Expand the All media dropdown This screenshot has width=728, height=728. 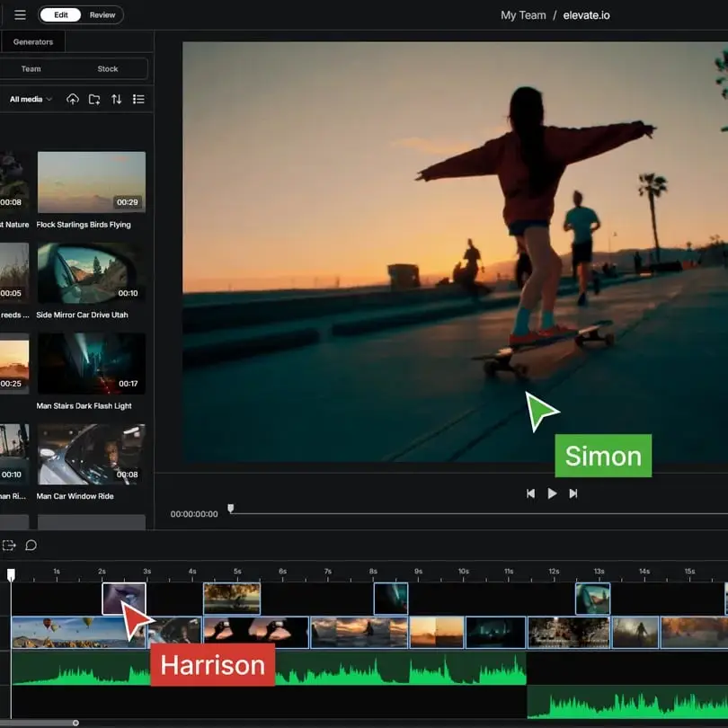pyautogui.click(x=31, y=99)
